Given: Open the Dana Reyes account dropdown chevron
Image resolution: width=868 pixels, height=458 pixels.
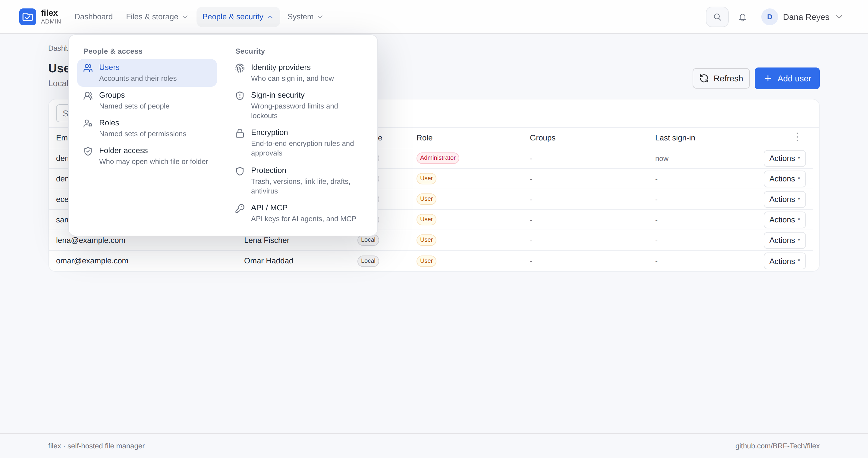Looking at the screenshot, I should pyautogui.click(x=839, y=17).
